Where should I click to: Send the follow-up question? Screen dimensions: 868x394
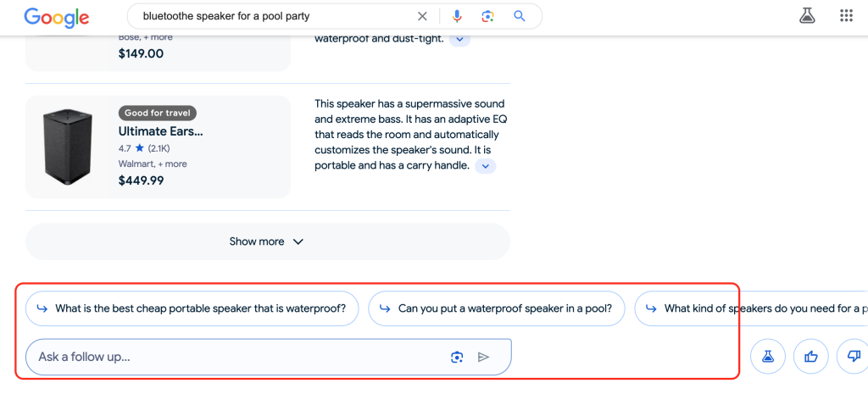484,357
